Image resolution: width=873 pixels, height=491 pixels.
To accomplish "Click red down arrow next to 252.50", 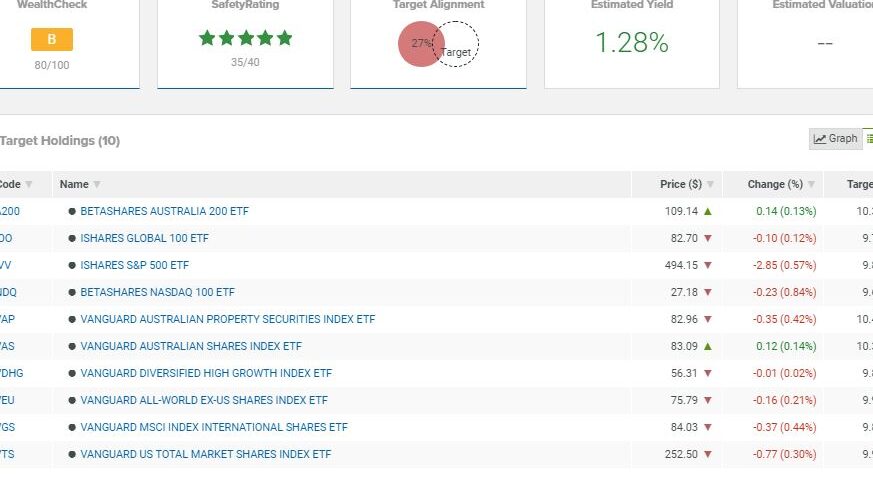I will coord(708,454).
